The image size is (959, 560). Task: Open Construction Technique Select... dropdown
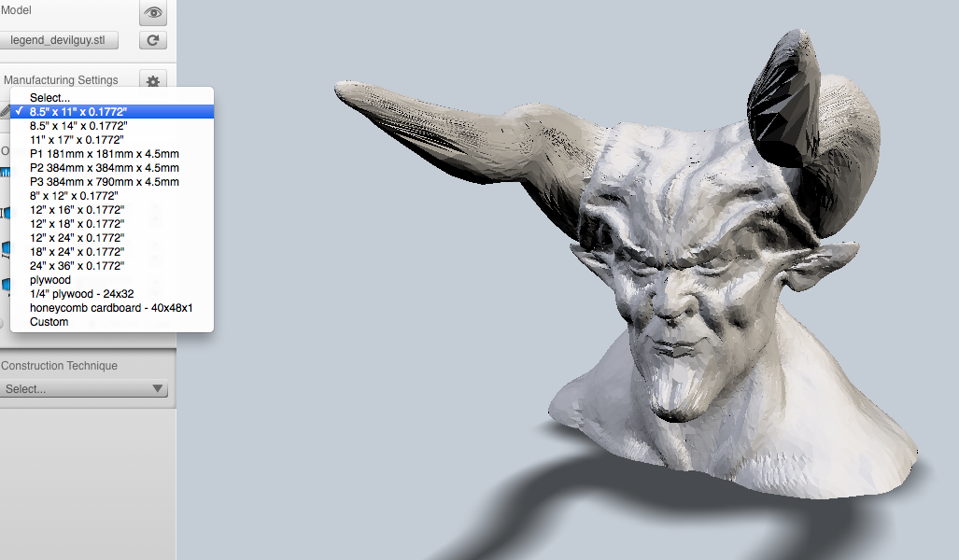[84, 389]
